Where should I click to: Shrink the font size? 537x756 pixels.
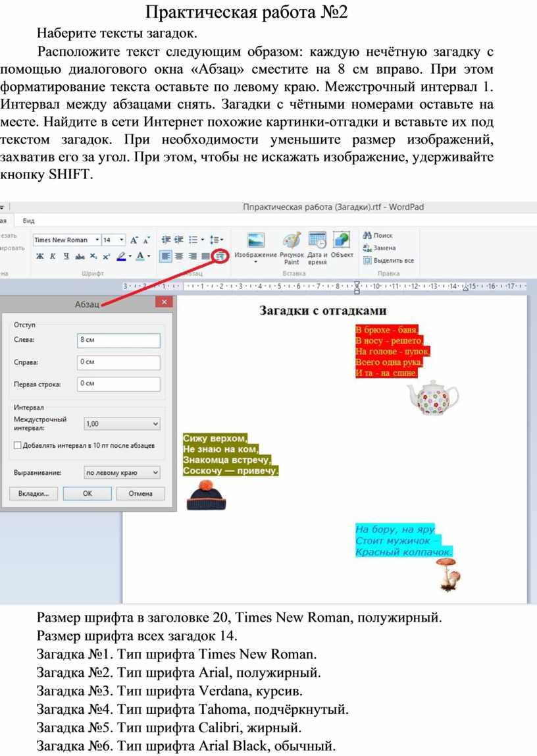[146, 240]
